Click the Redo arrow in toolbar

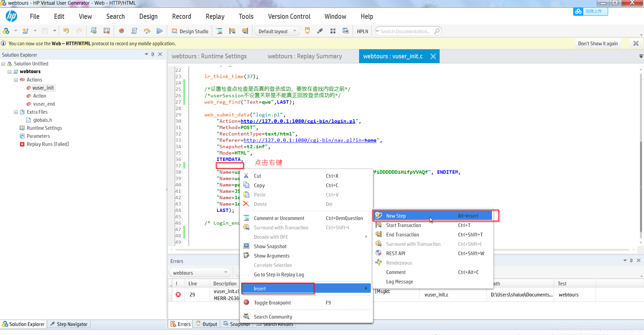[x=80, y=31]
